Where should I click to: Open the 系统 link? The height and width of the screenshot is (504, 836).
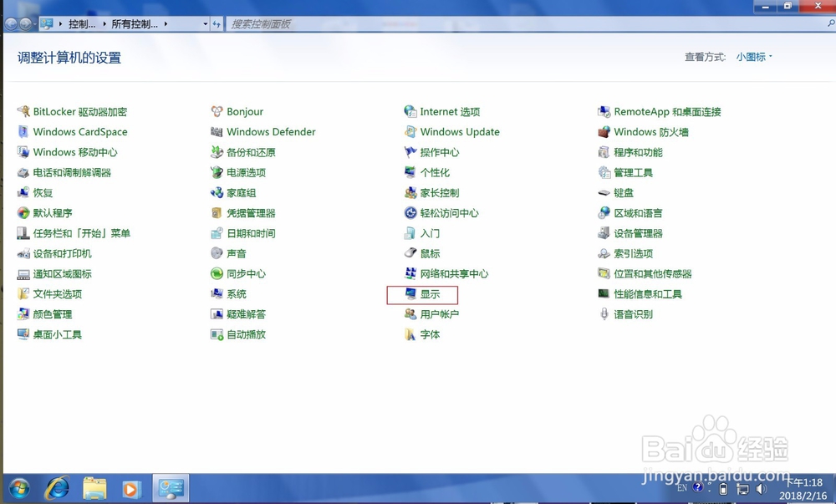pos(237,294)
